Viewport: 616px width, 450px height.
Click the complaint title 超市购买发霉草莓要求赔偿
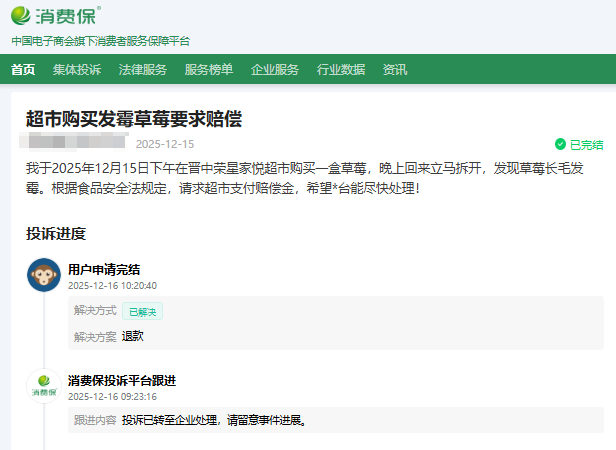click(134, 119)
